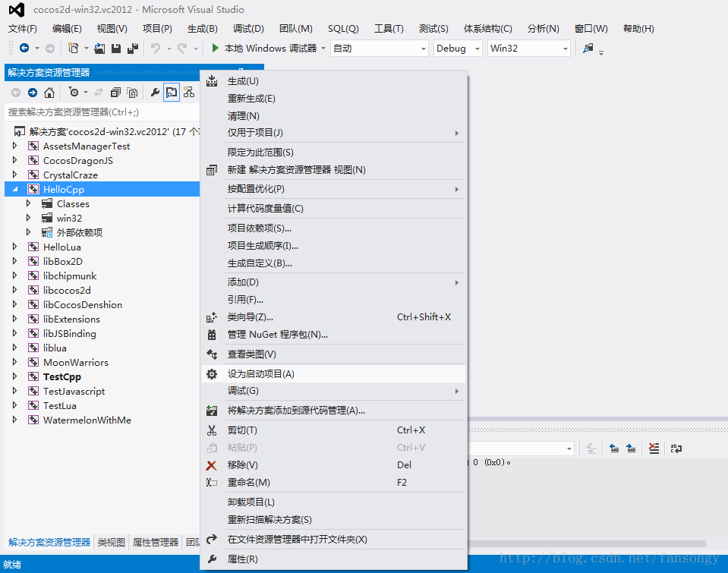Click the Class Wizard icon
The image size is (728, 573).
point(212,317)
